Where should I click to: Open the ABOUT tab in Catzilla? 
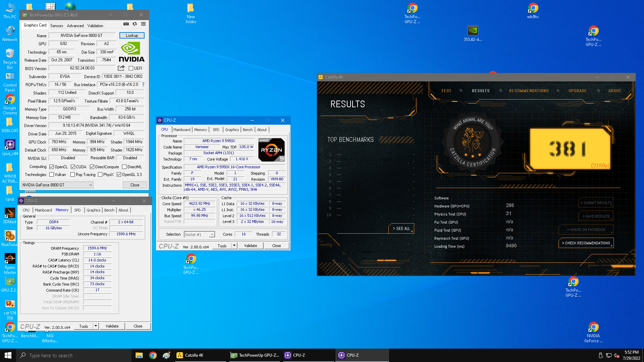[614, 91]
